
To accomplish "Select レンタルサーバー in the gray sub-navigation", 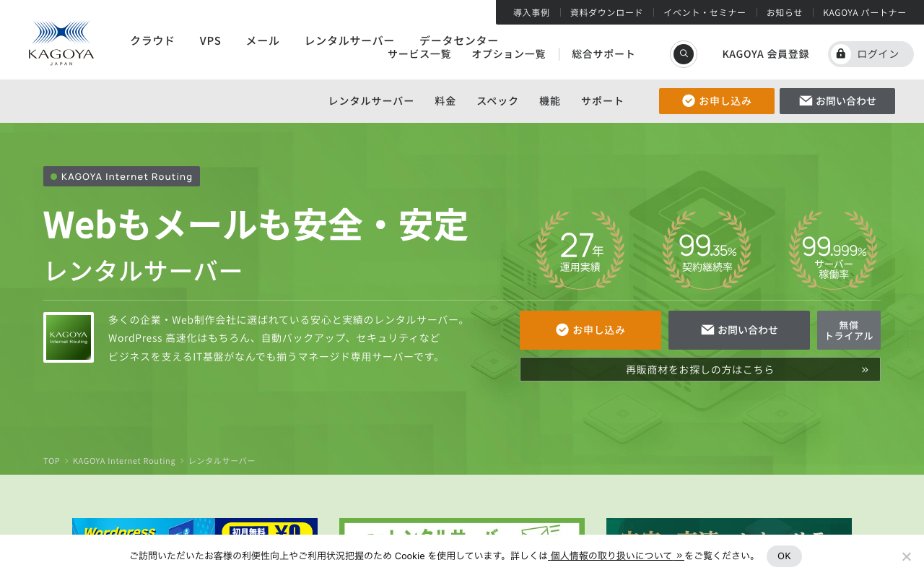I will [x=371, y=101].
